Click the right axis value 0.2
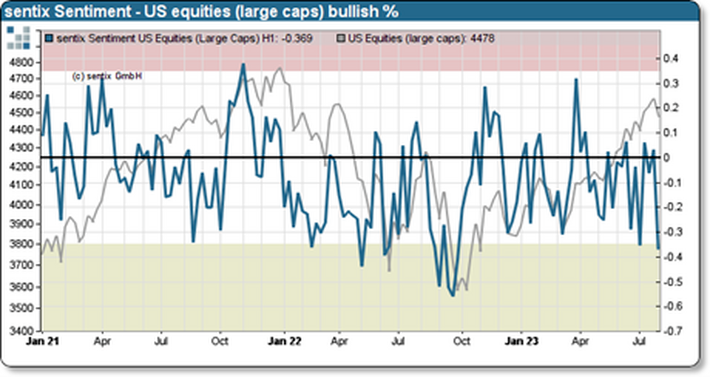This screenshot has height=377, width=710. tap(671, 108)
